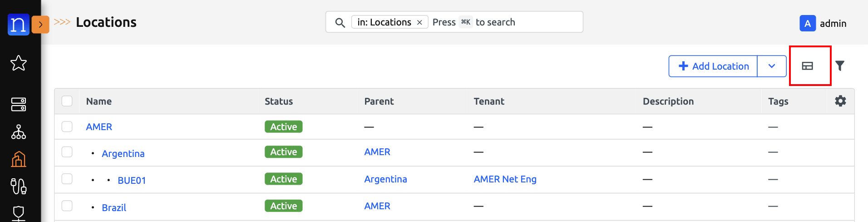
Task: Toggle the saved views layout icon
Action: [x=807, y=66]
